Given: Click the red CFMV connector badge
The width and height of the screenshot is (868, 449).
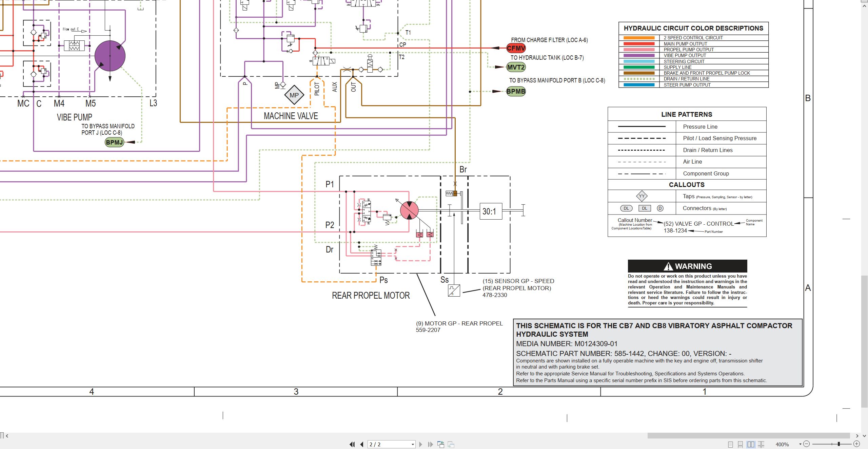Looking at the screenshot, I should [516, 48].
